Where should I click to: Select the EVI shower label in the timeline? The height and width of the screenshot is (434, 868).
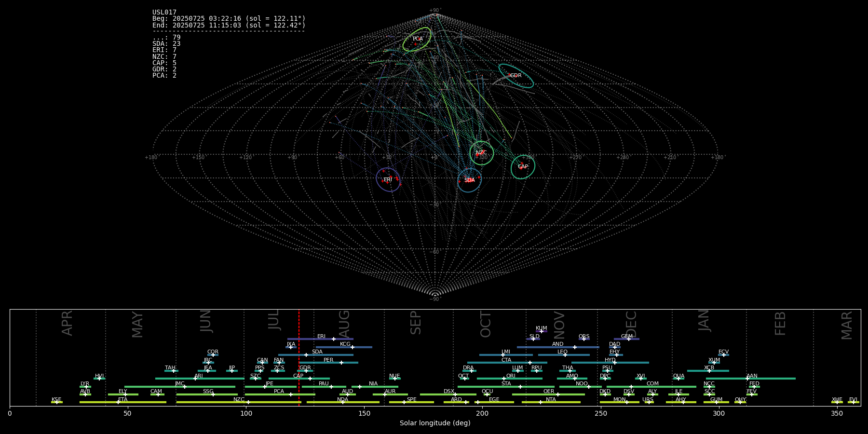pos(853,400)
